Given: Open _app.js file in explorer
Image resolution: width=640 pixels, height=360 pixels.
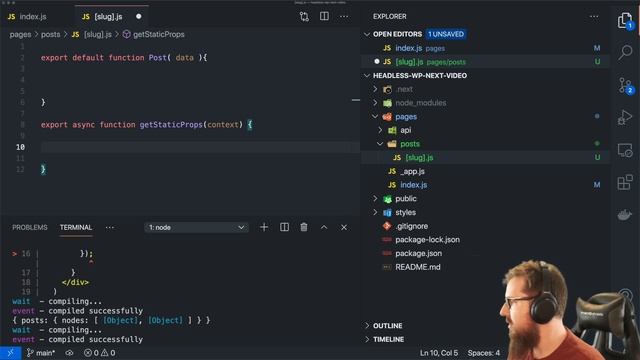Looking at the screenshot, I should pyautogui.click(x=412, y=171).
